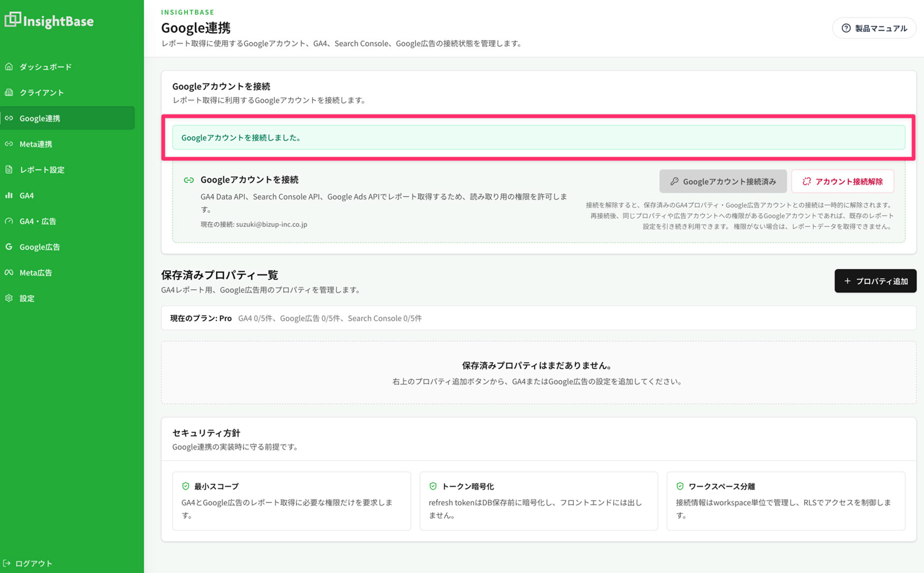Viewport: 924px width, 573px height.
Task: Open the GA4 sidebar item
Action: 68,195
